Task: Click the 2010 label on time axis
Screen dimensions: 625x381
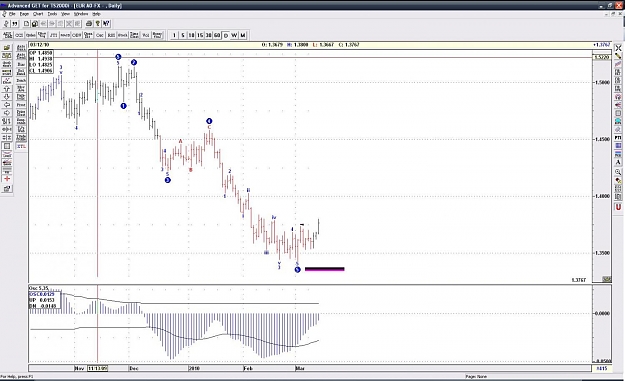Action: (195, 368)
